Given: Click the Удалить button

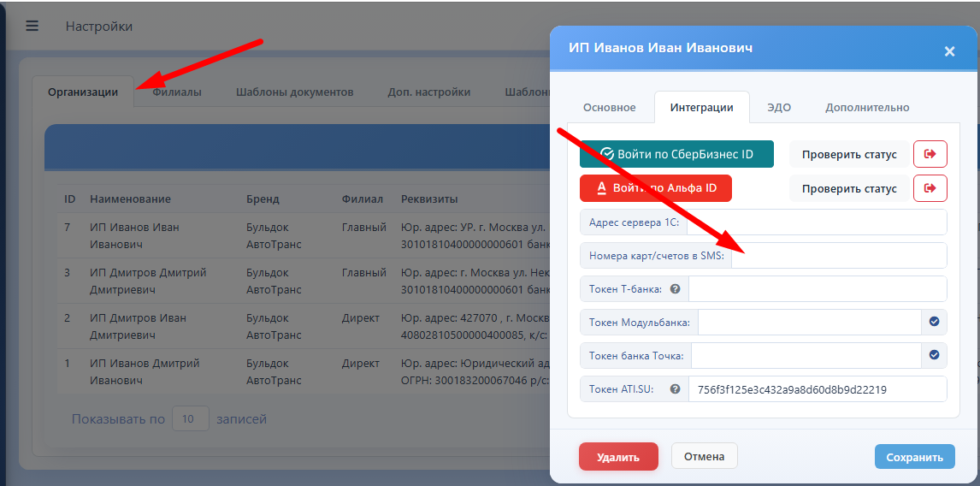Looking at the screenshot, I should 618,457.
